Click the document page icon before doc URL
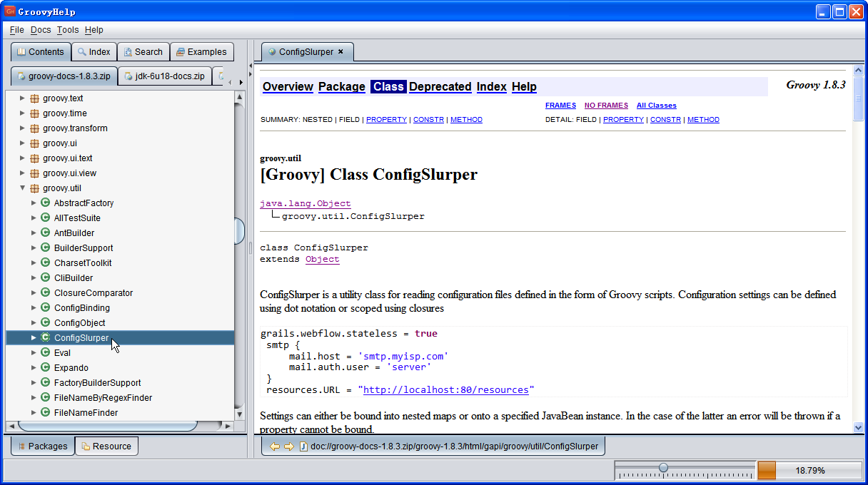 pyautogui.click(x=303, y=446)
